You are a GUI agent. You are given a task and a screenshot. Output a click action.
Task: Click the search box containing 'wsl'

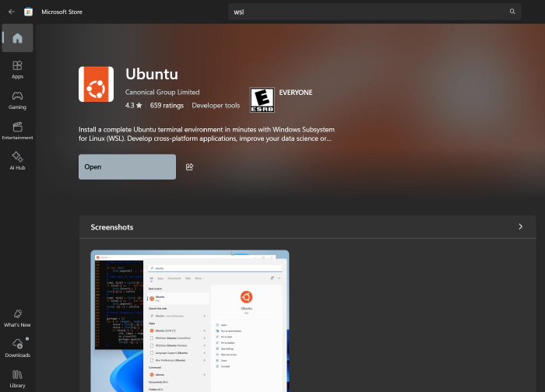click(x=366, y=12)
